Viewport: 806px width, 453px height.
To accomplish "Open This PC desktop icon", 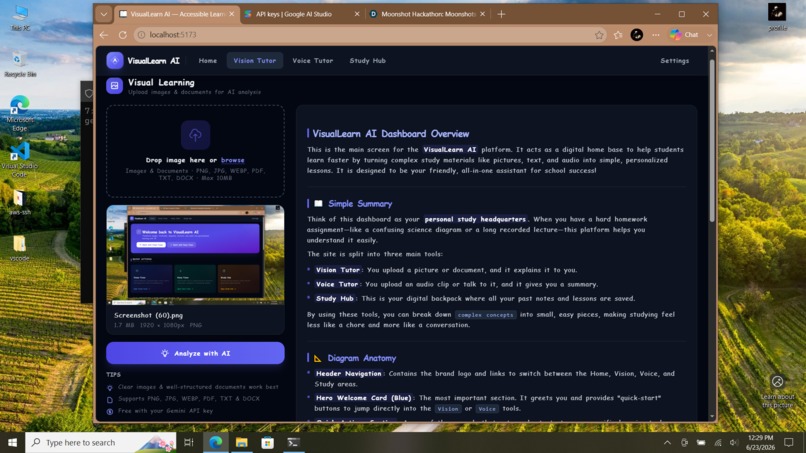I will pyautogui.click(x=20, y=17).
